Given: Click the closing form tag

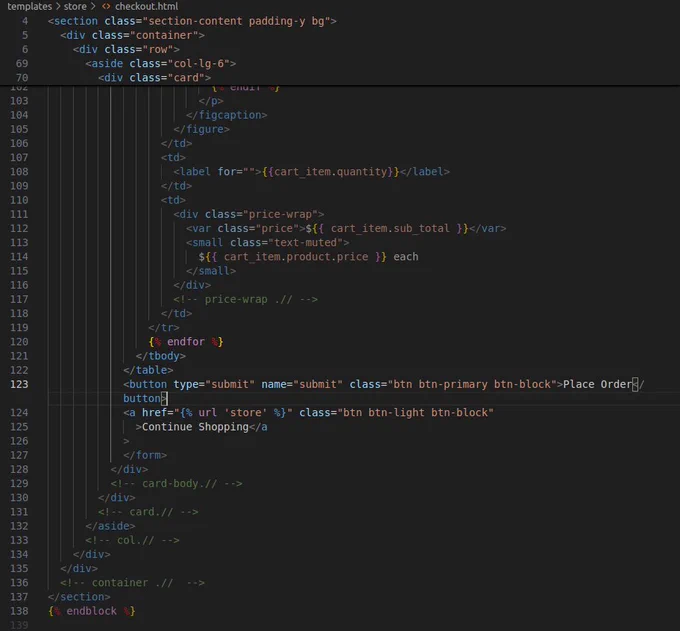Looking at the screenshot, I should pyautogui.click(x=145, y=455).
